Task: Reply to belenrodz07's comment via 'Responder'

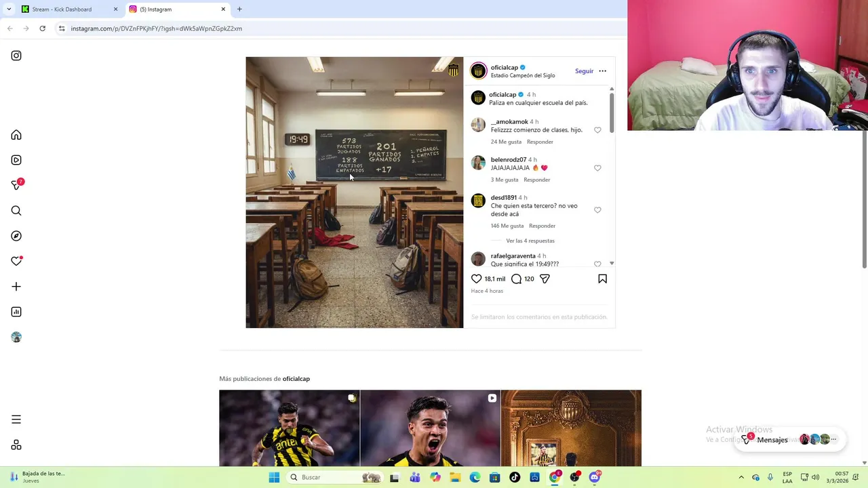Action: click(536, 180)
